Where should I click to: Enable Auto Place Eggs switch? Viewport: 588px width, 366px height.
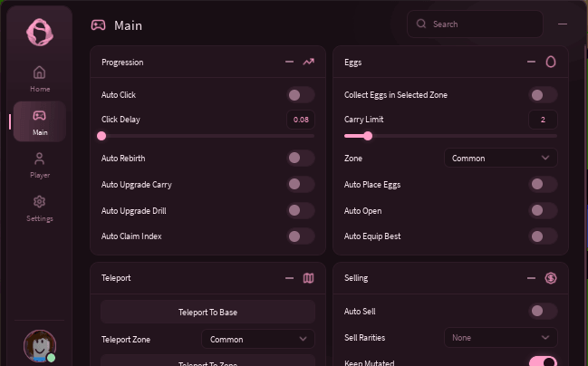pyautogui.click(x=543, y=184)
